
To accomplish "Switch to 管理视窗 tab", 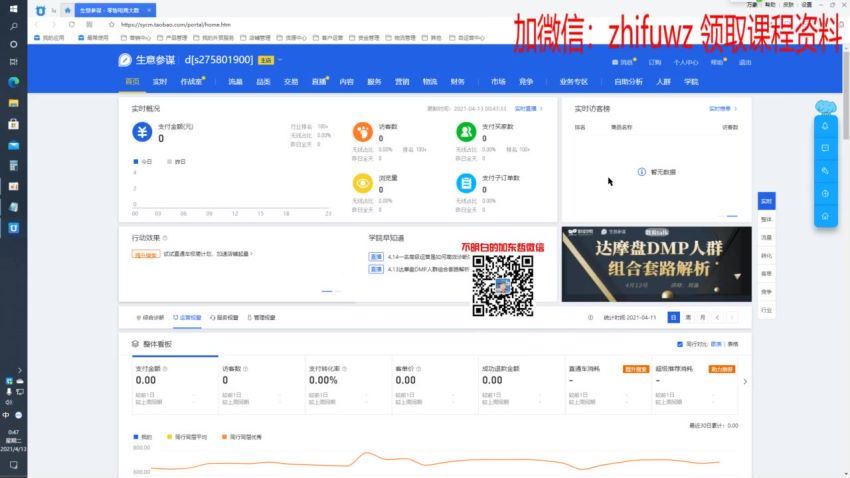I will coord(261,318).
